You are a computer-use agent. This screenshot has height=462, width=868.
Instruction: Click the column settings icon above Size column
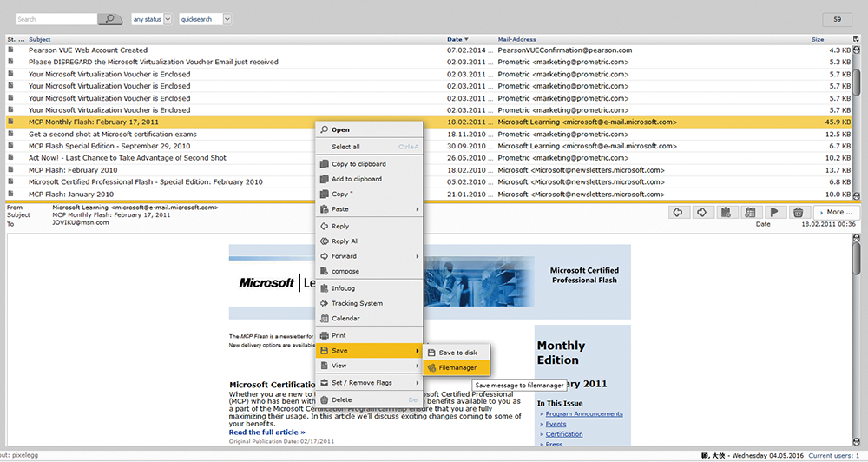click(856, 39)
